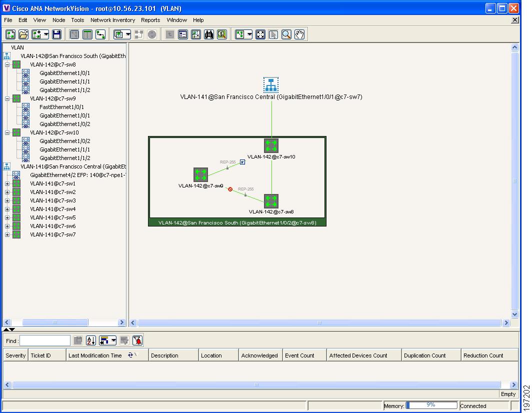Open the Network Inventory menu
The height and width of the screenshot is (413, 532).
112,20
